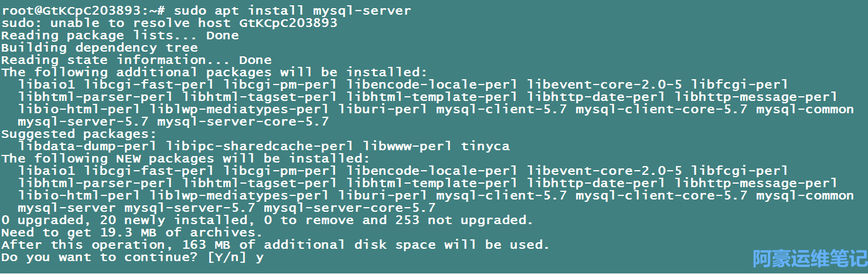The height and width of the screenshot is (274, 868).
Task: Click the 'following additional packages will be installed' heading
Action: 215,72
